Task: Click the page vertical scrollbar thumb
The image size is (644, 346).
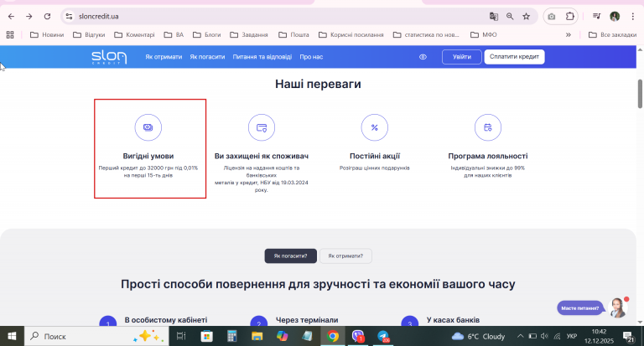Action: [640, 94]
